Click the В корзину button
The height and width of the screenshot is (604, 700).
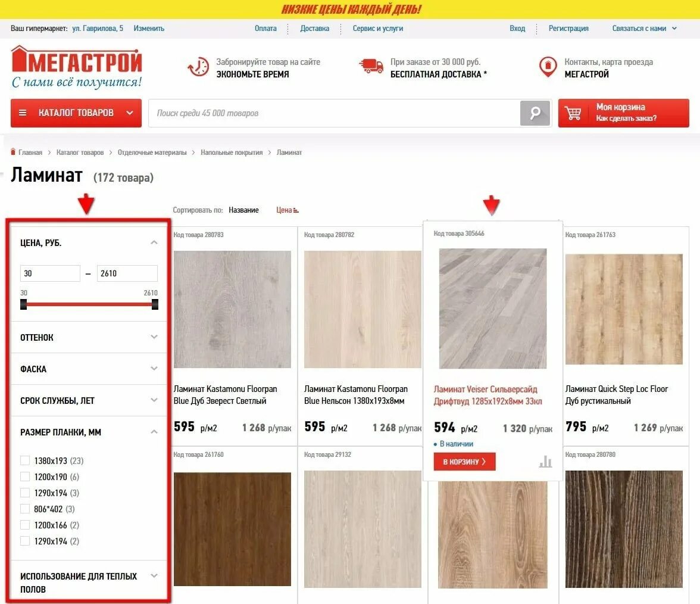coord(464,462)
